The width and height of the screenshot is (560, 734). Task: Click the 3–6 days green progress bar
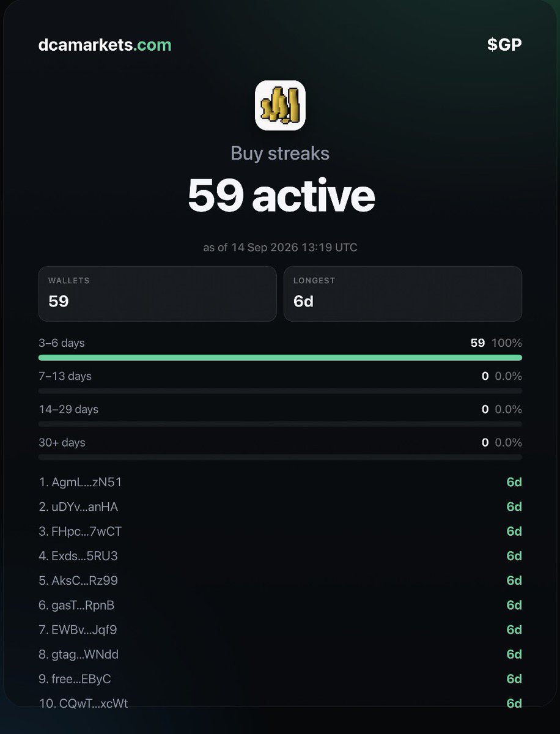coord(280,358)
